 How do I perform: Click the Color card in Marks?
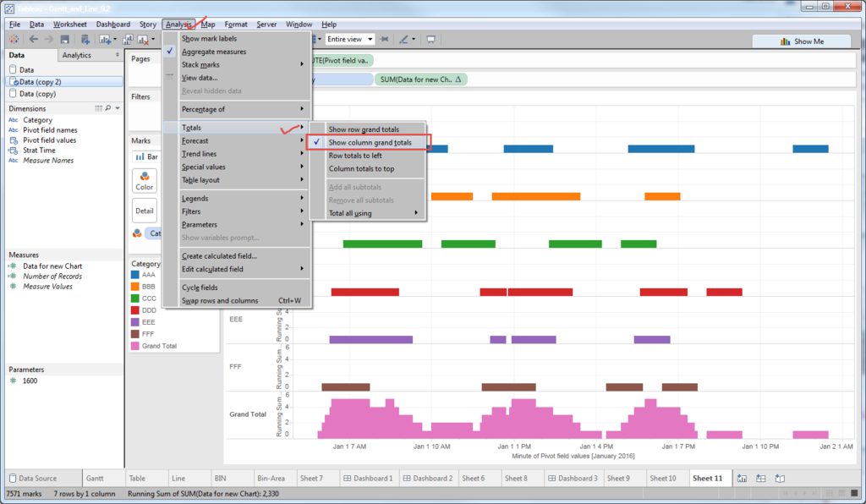pyautogui.click(x=144, y=181)
